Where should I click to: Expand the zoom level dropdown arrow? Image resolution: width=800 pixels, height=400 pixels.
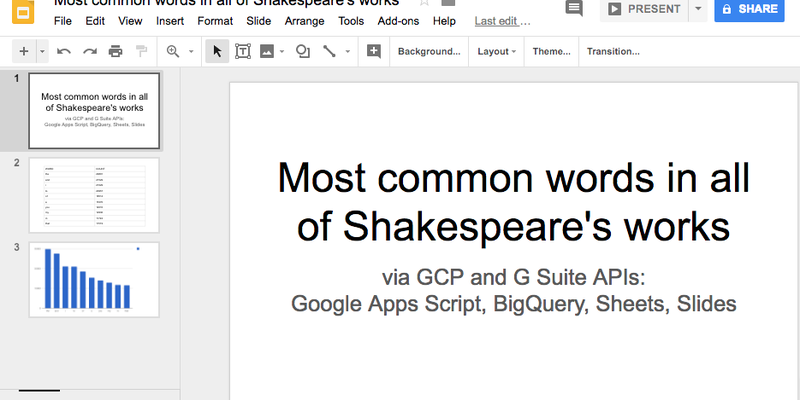click(191, 51)
